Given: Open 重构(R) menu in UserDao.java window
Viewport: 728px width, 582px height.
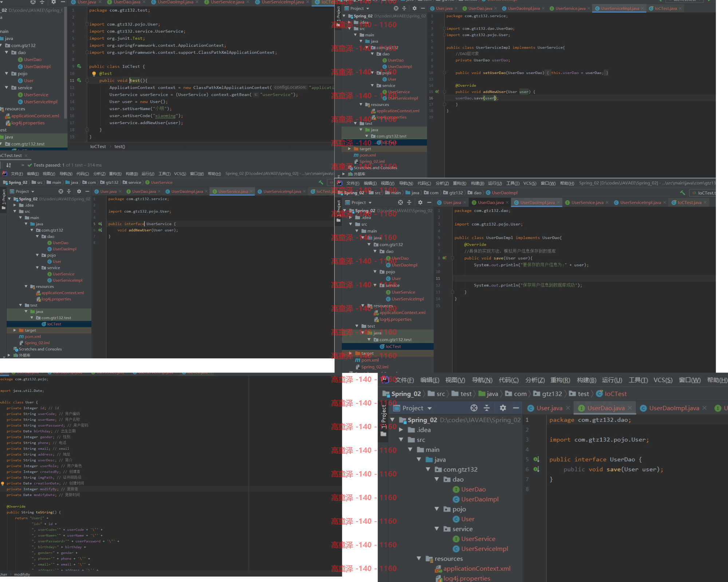Looking at the screenshot, I should [560, 380].
